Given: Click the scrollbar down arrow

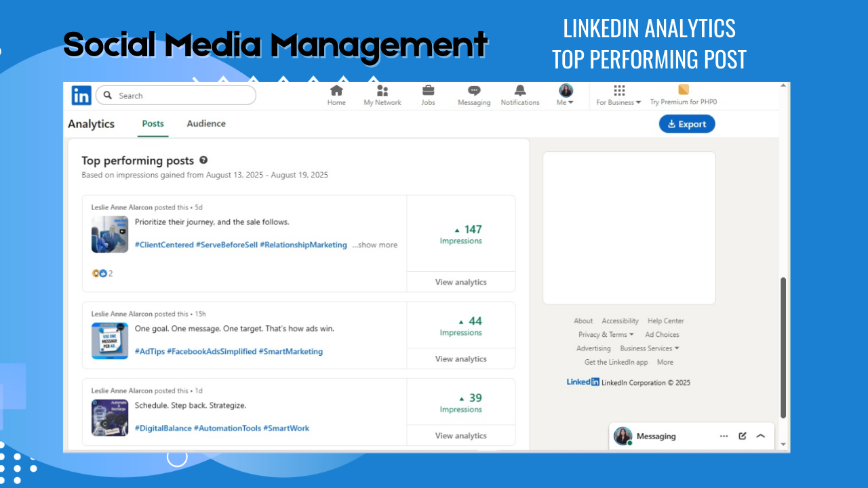Looking at the screenshot, I should (x=784, y=445).
